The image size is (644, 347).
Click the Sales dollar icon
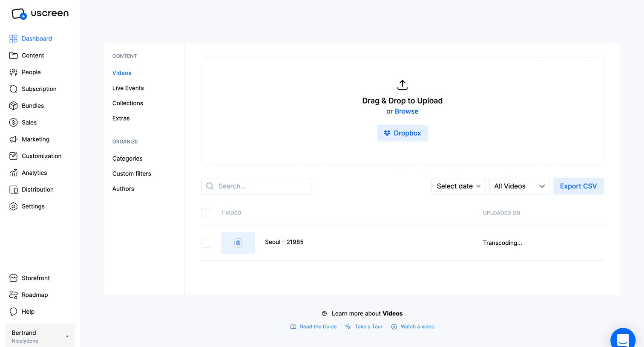click(13, 122)
